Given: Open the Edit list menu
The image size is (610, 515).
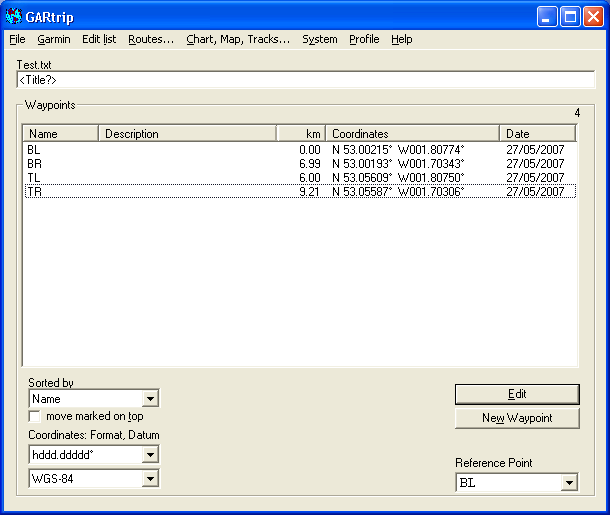Looking at the screenshot, I should point(99,39).
